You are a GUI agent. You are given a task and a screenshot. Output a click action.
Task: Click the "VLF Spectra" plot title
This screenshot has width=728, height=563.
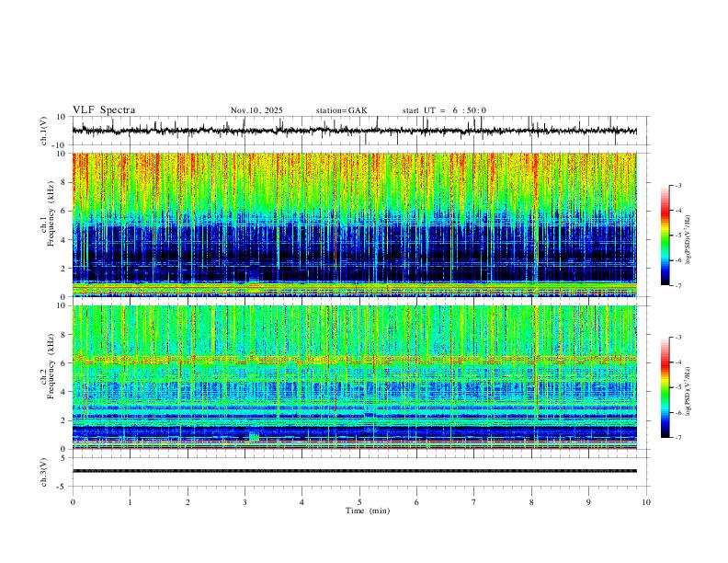pos(104,110)
